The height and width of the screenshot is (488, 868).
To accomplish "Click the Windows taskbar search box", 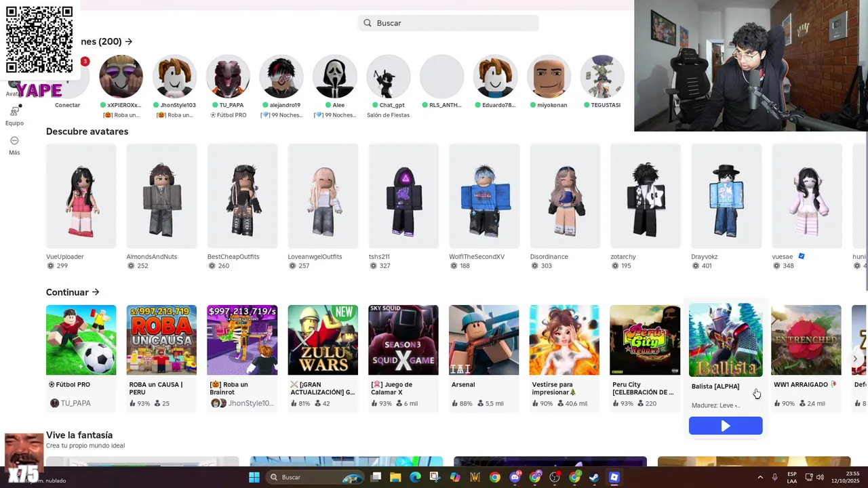I will coord(315,477).
